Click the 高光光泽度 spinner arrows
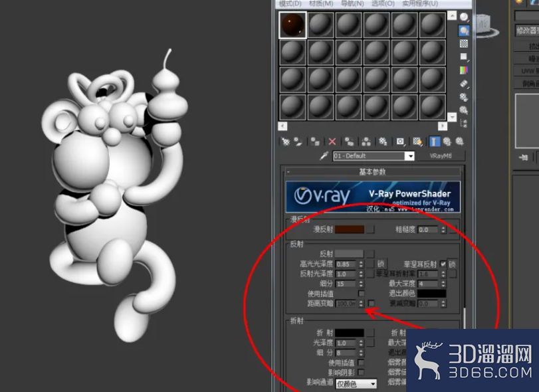Viewport: 539px width, 392px height. click(361, 264)
